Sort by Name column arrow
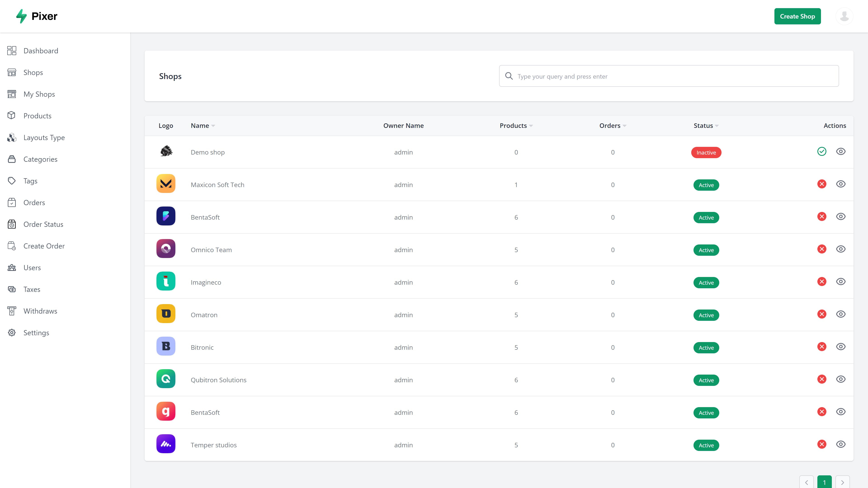868x488 pixels. click(213, 126)
